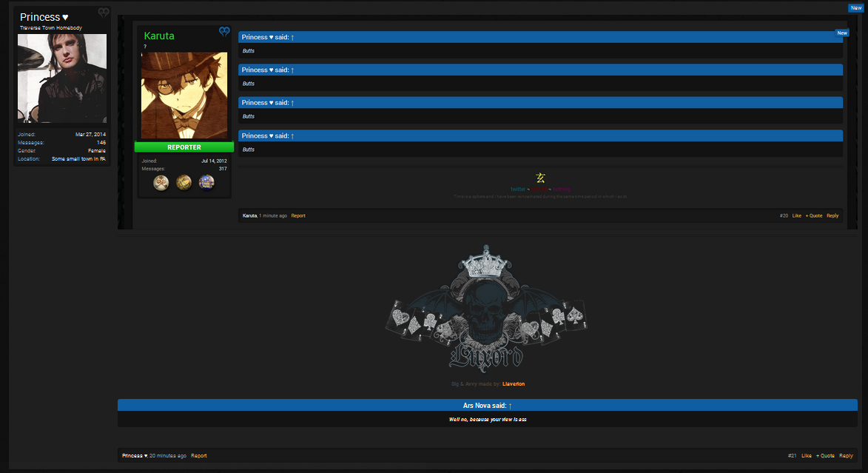Open the third blue medal badge under Karuta
Image resolution: width=868 pixels, height=473 pixels.
206,182
